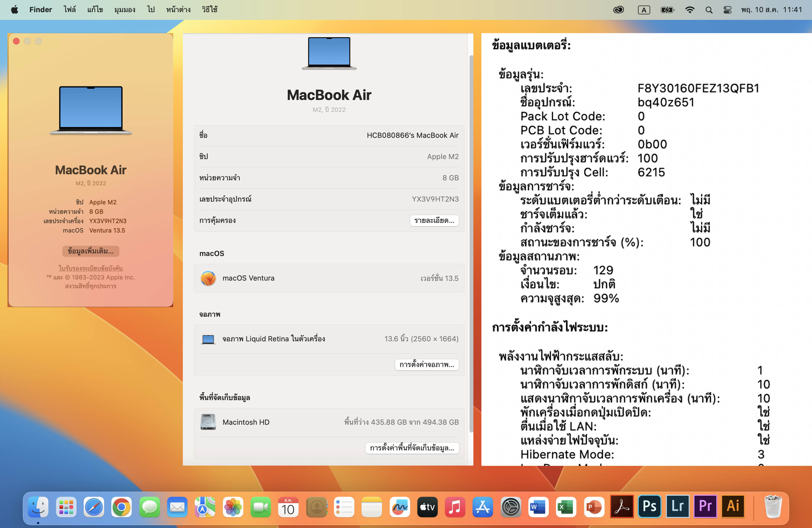Open Photoshop from the Dock

tap(649, 506)
